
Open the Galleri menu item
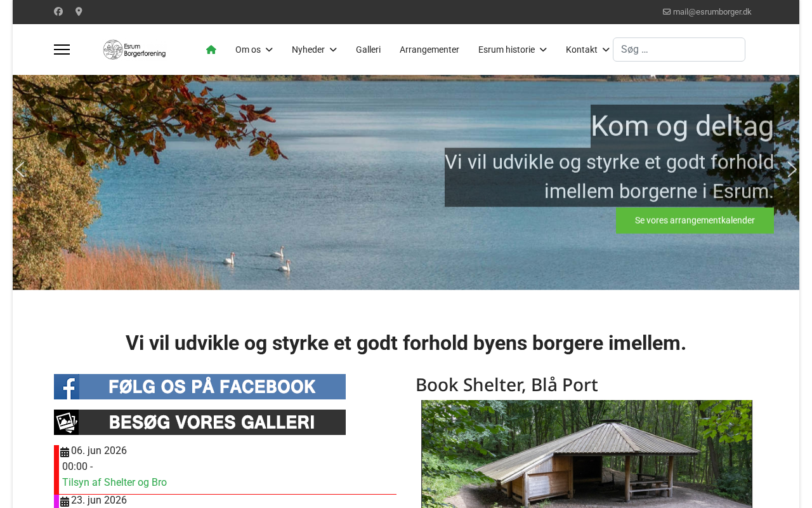368,50
